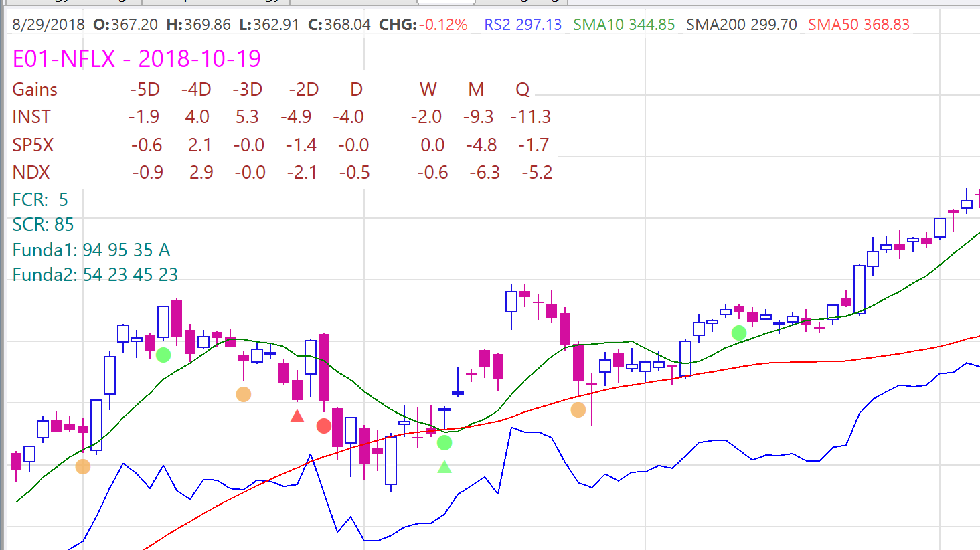
Task: Click the red circle marker beside the red triangle
Action: [324, 426]
